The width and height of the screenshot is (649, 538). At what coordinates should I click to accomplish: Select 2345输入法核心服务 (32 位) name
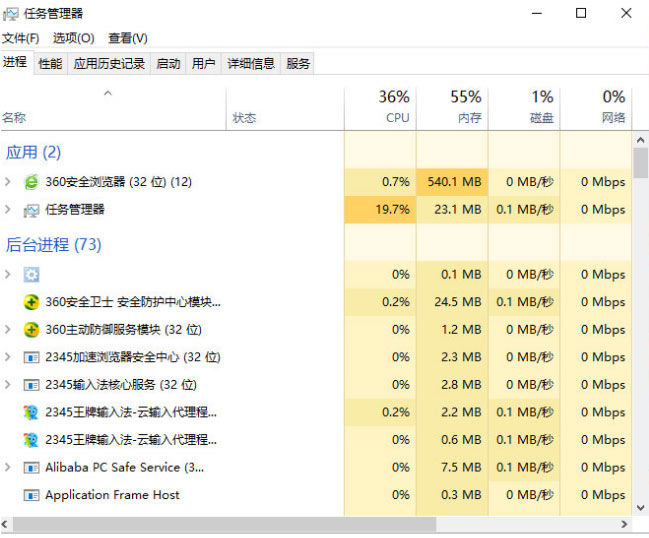[x=121, y=384]
